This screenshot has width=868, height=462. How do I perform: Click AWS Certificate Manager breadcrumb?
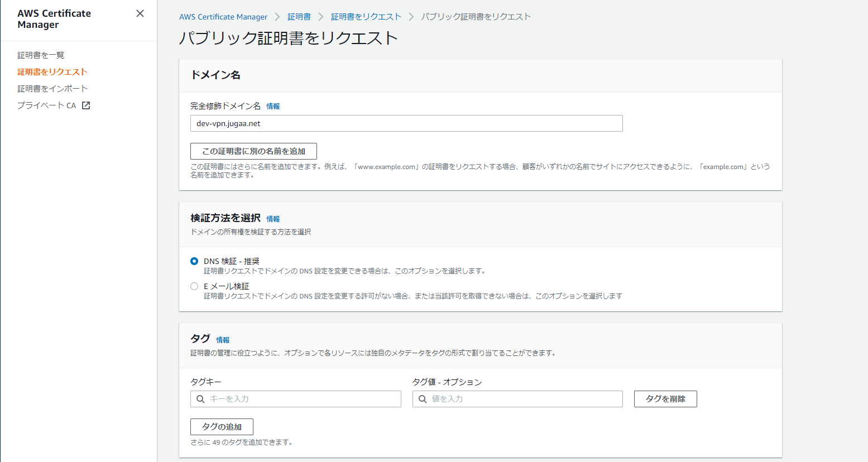coord(223,17)
